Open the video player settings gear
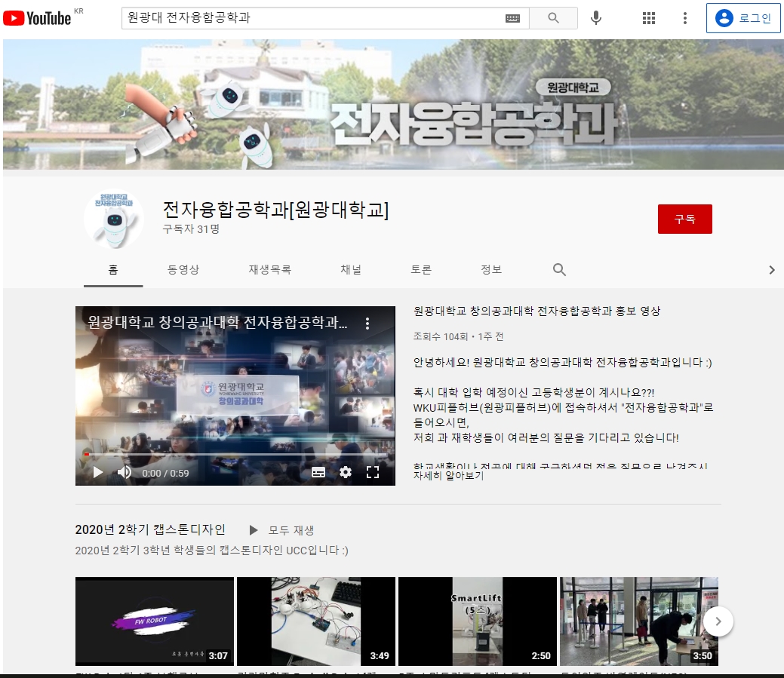 pyautogui.click(x=346, y=472)
